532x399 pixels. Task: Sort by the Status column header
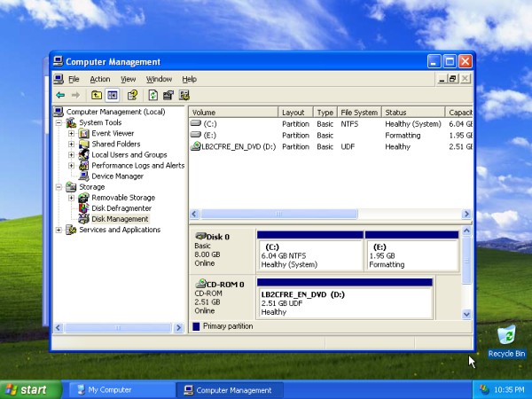[413, 113]
